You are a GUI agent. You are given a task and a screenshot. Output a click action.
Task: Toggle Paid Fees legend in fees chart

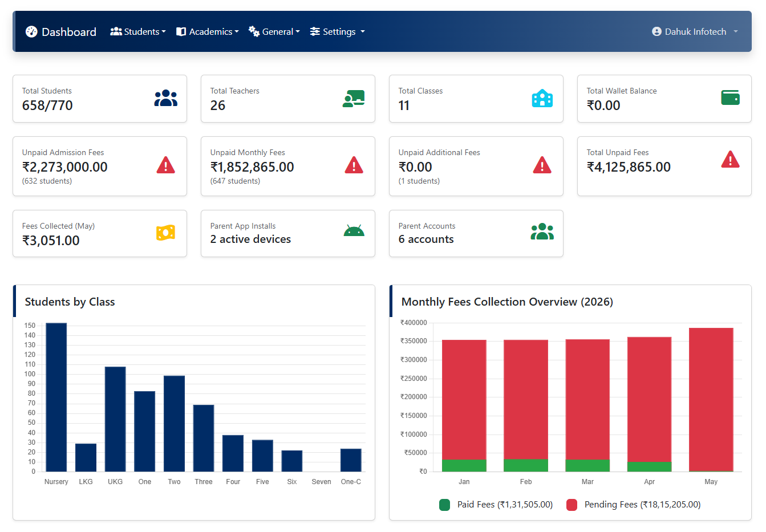tap(496, 505)
